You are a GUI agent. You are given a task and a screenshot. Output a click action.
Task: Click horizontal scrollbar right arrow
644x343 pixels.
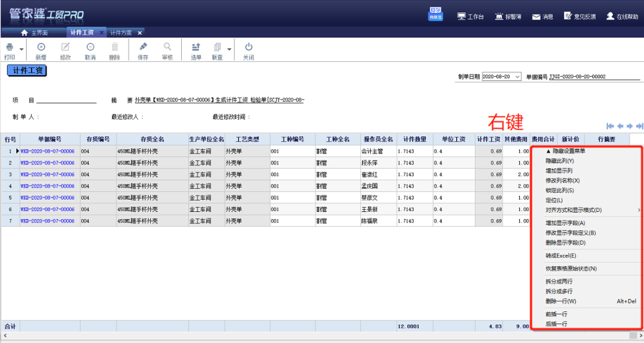click(x=640, y=336)
